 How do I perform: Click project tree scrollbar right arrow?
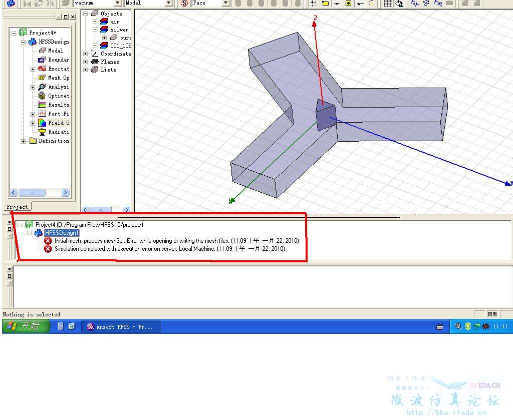pos(65,193)
